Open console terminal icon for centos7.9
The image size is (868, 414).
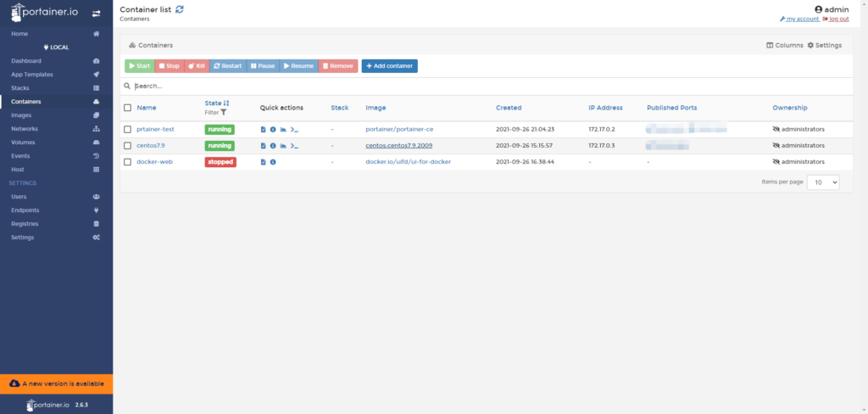point(294,146)
